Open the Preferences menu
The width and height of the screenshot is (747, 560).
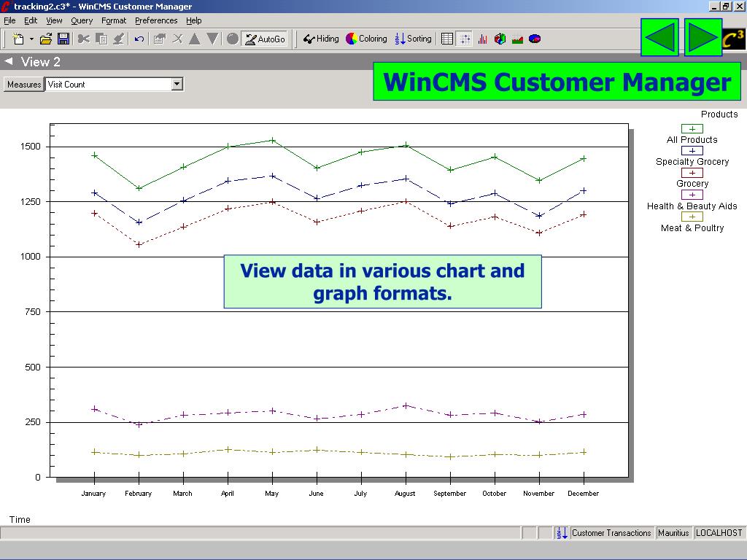coord(156,20)
